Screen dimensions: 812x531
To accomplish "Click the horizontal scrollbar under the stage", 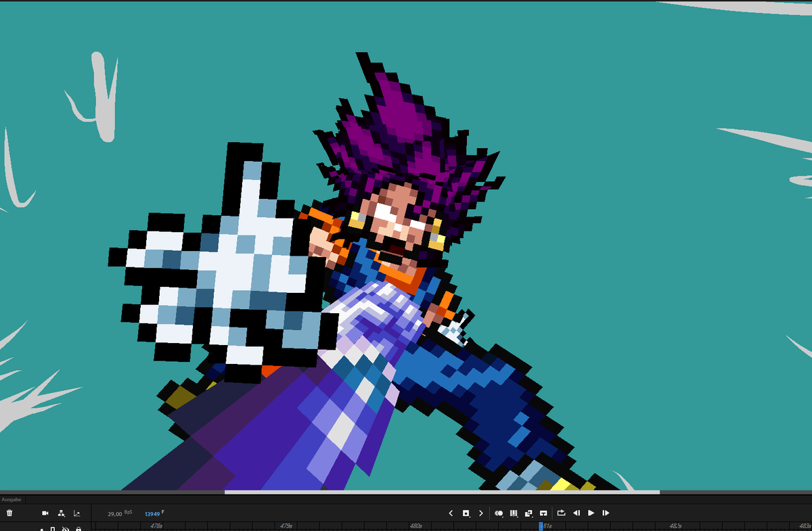I will 442,492.
